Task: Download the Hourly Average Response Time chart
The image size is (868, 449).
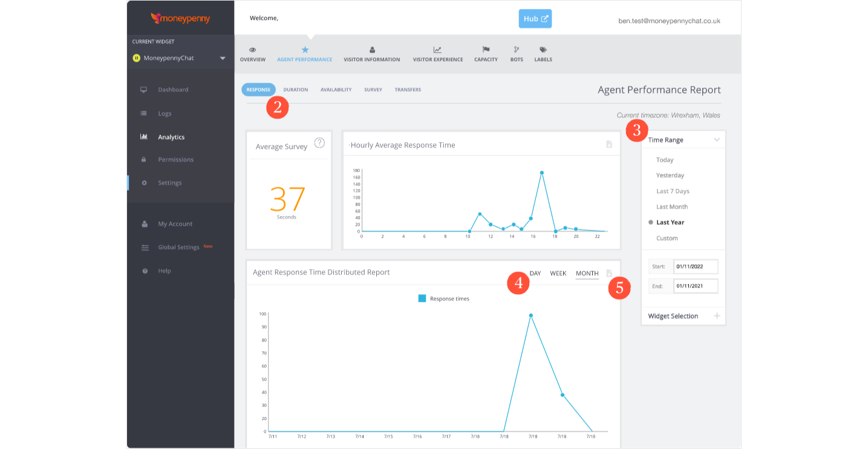Action: [x=609, y=145]
